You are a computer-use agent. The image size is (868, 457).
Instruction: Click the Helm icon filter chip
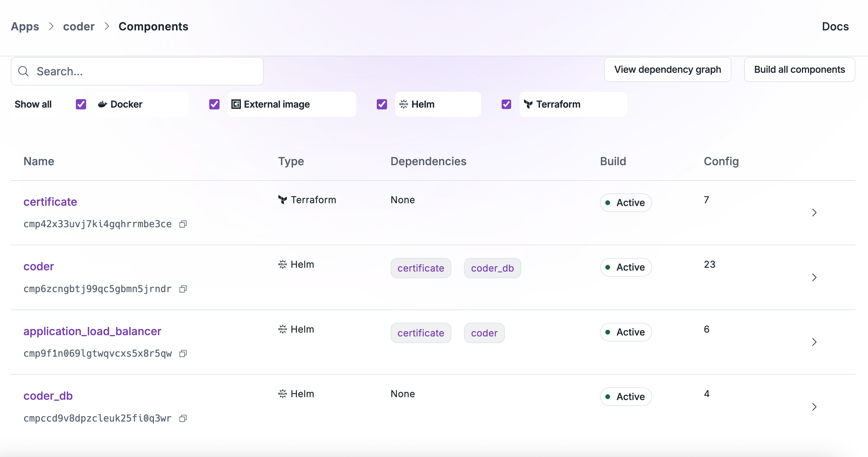pyautogui.click(x=403, y=104)
